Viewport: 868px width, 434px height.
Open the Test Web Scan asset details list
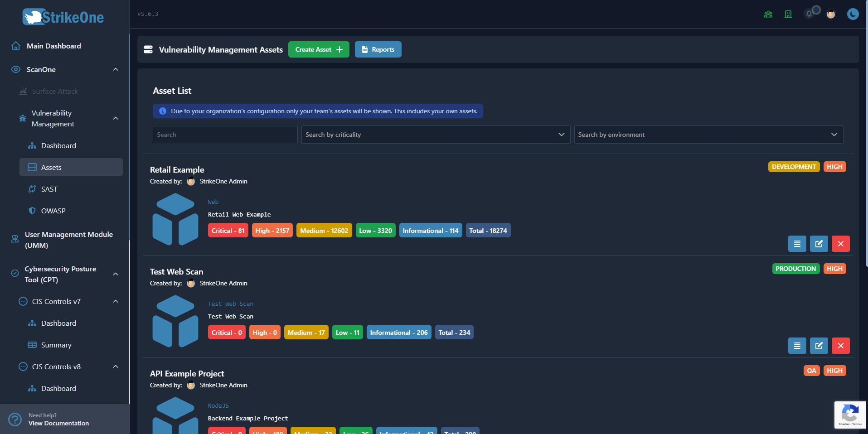(x=797, y=346)
